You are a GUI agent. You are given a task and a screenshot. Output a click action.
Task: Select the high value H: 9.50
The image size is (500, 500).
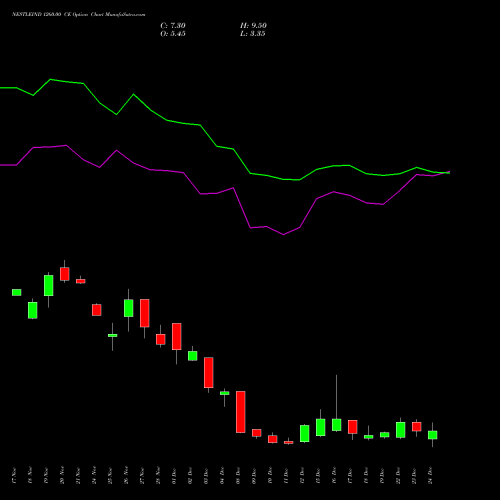pos(253,26)
